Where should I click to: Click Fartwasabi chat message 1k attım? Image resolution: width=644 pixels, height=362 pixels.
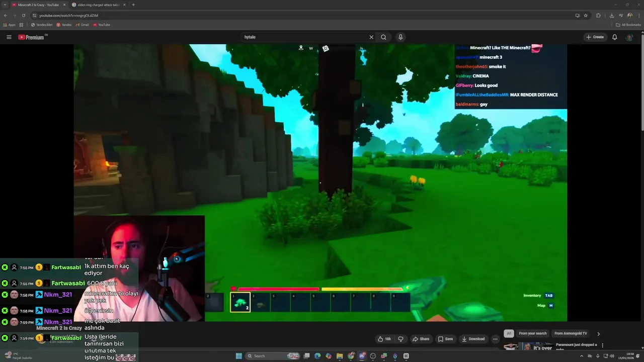coord(107,269)
